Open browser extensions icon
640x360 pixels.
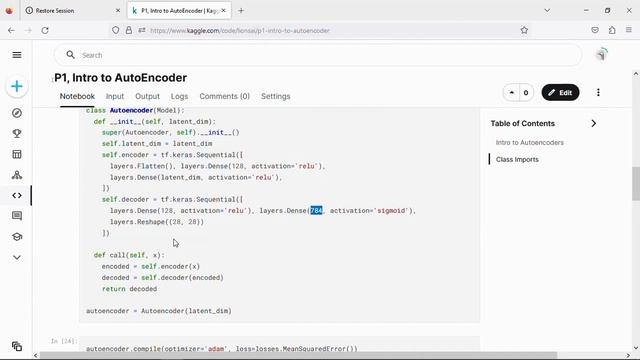point(612,30)
